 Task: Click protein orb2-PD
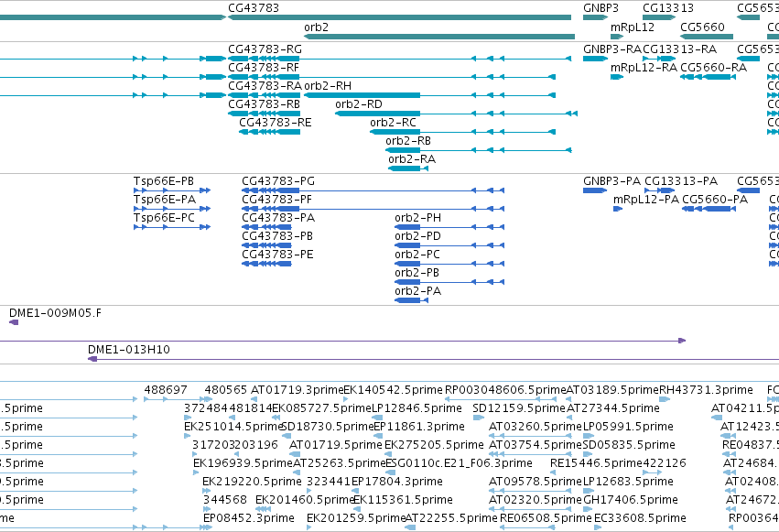[417, 236]
